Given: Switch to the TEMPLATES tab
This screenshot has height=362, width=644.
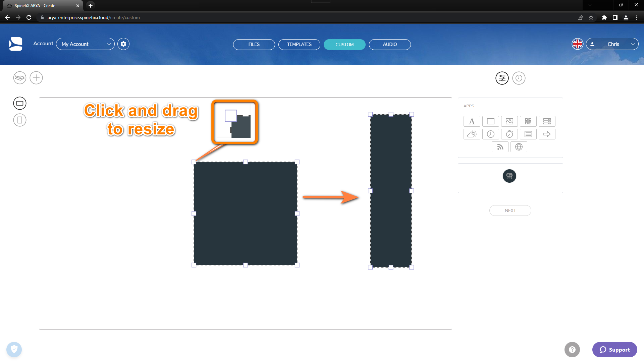Looking at the screenshot, I should tap(299, 44).
